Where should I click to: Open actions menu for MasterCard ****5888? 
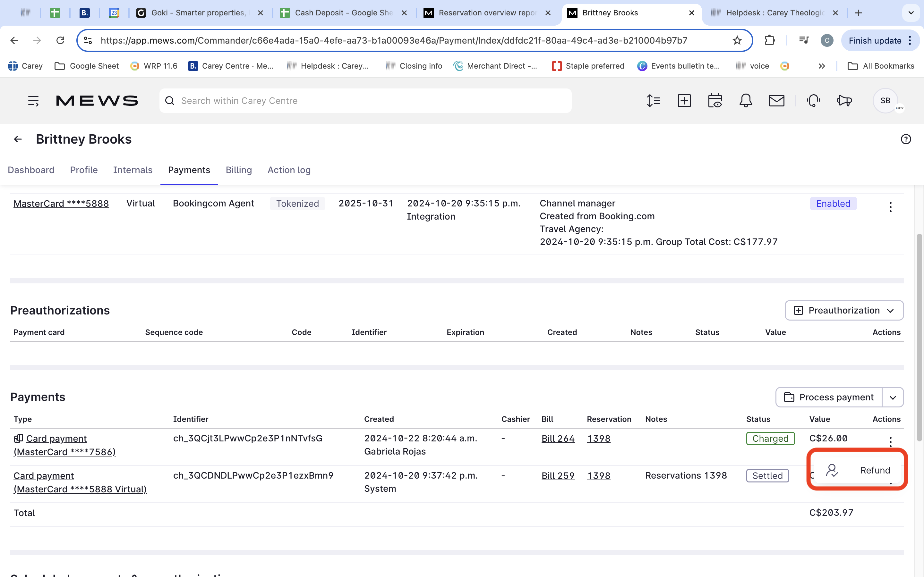tap(890, 207)
